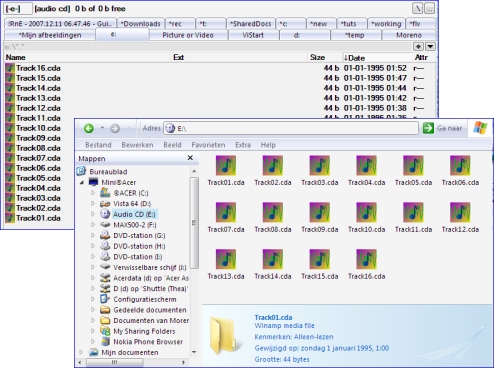Expand the Mijn documenten node
The width and height of the screenshot is (500, 375).
click(x=81, y=352)
